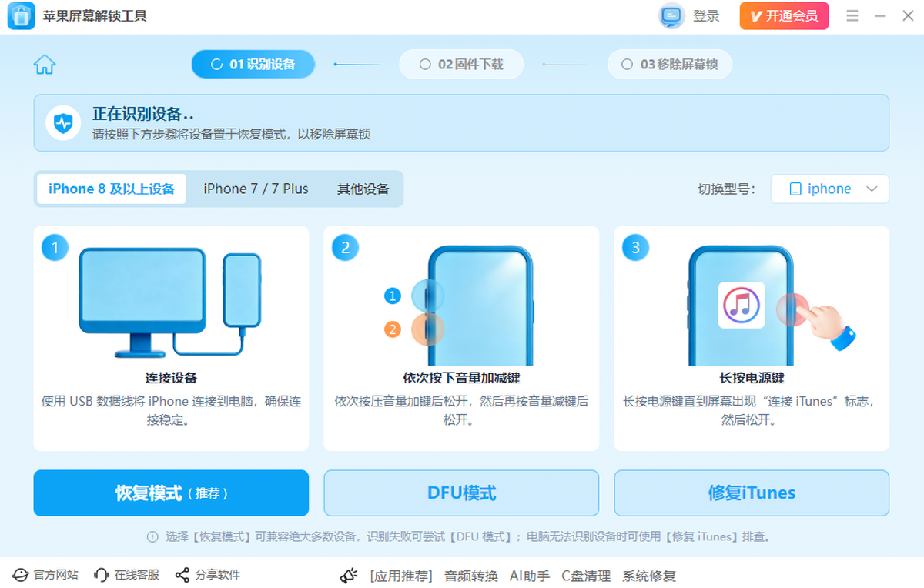Click the [应用推荐] label

pos(401,576)
